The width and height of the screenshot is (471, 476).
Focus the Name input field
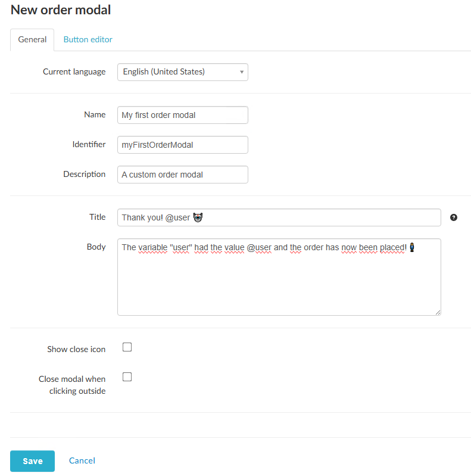pyautogui.click(x=183, y=115)
